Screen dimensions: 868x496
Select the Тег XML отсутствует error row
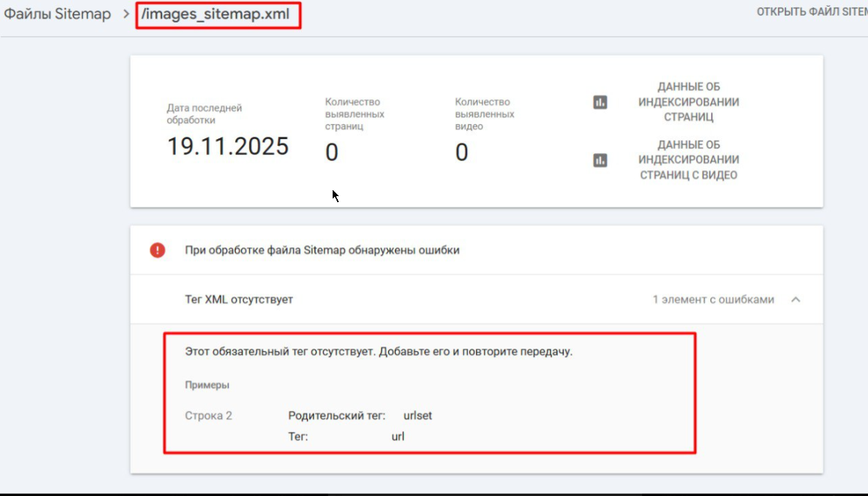click(477, 299)
